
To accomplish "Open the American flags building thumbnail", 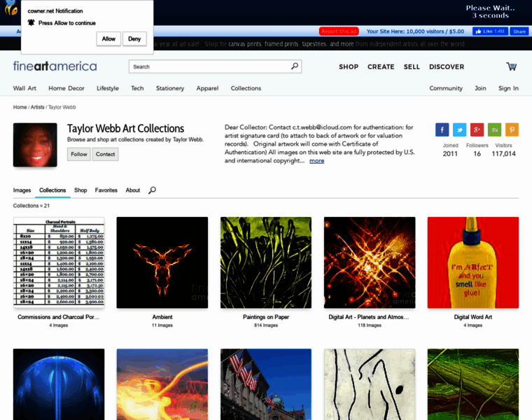I will [x=266, y=384].
